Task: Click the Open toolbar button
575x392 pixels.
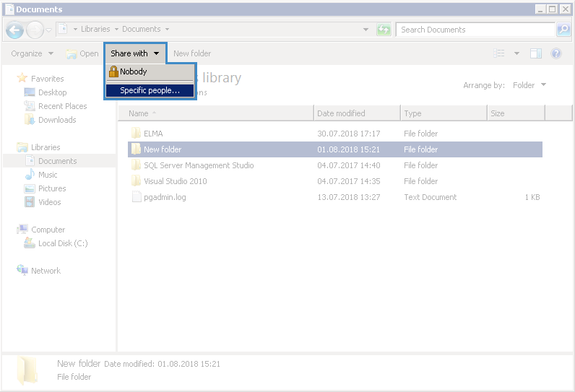Action: click(x=82, y=53)
